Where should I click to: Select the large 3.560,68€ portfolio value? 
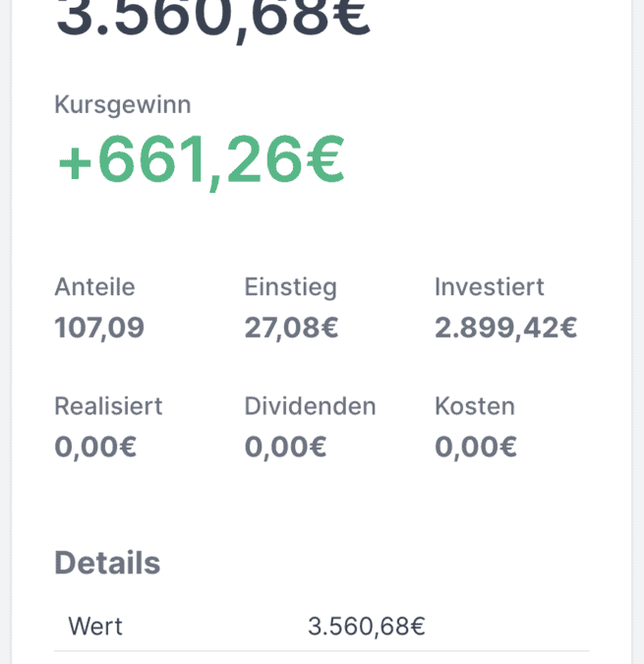[x=213, y=18]
